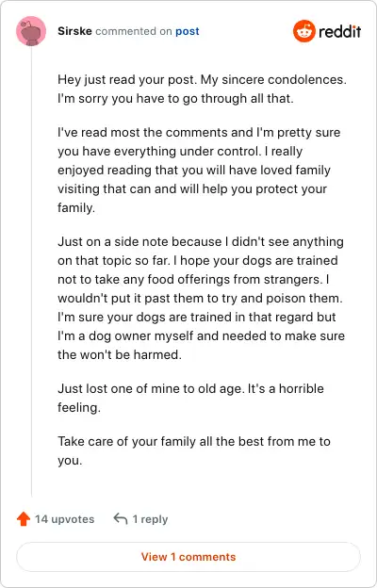Click the 'reddit' wordmark text
Image resolution: width=377 pixels, height=588 pixels.
tap(340, 31)
